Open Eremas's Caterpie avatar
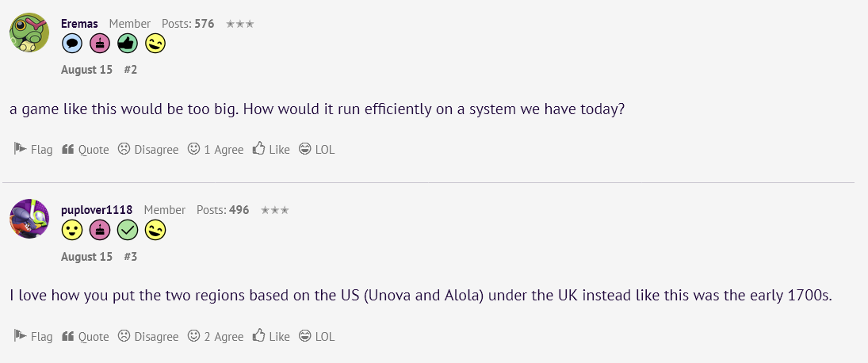 29,32
